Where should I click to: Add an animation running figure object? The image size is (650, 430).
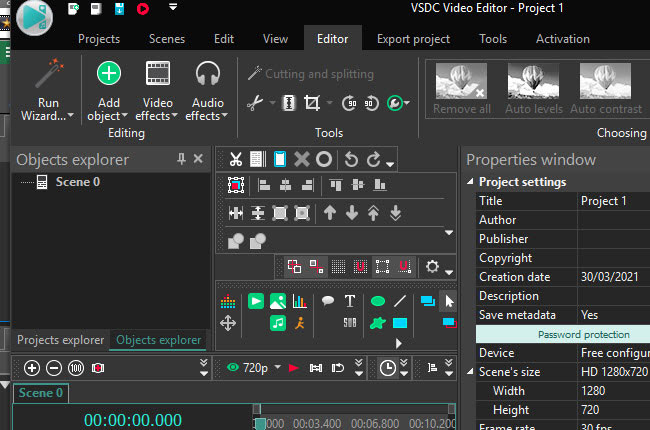click(300, 323)
